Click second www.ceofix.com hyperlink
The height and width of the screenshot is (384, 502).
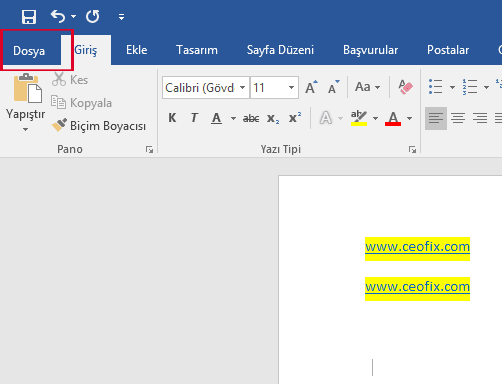[x=417, y=287]
